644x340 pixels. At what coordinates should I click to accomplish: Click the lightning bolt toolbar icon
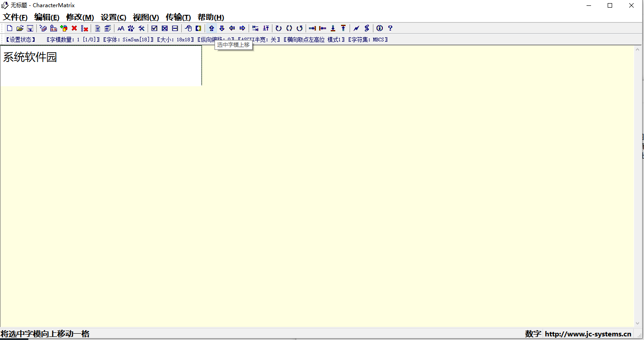[356, 28]
